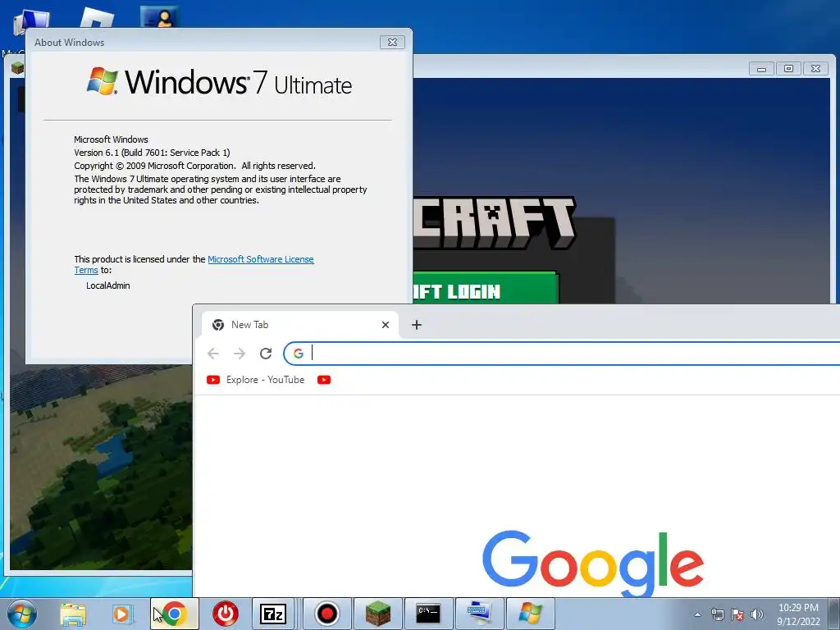Open the volume speaker tray icon

coord(757,614)
